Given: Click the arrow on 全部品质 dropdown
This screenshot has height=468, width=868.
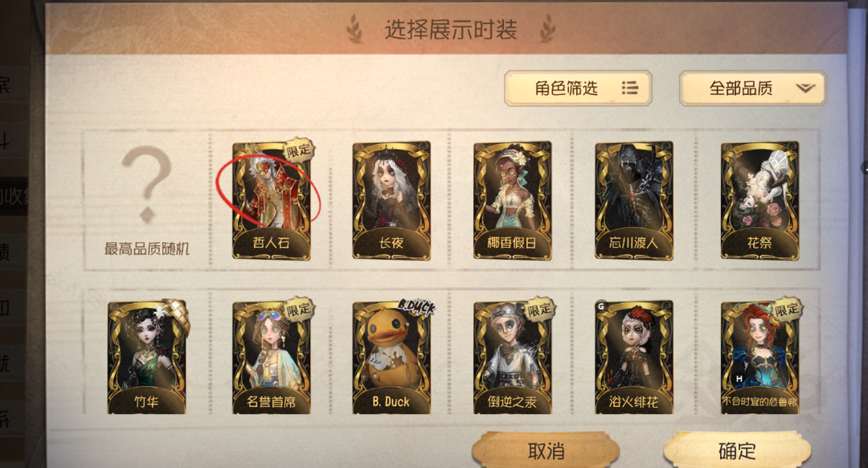Looking at the screenshot, I should pyautogui.click(x=805, y=88).
